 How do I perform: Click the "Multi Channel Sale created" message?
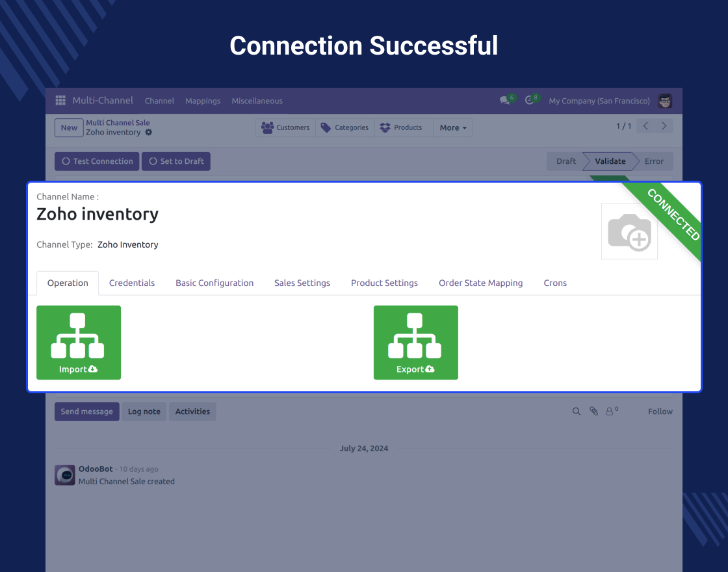tap(127, 482)
